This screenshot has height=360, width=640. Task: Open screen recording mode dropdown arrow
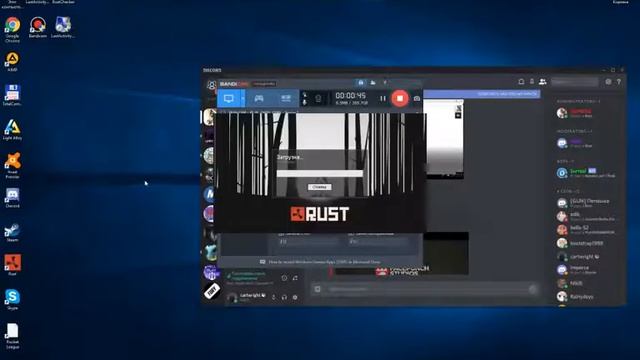[243, 98]
